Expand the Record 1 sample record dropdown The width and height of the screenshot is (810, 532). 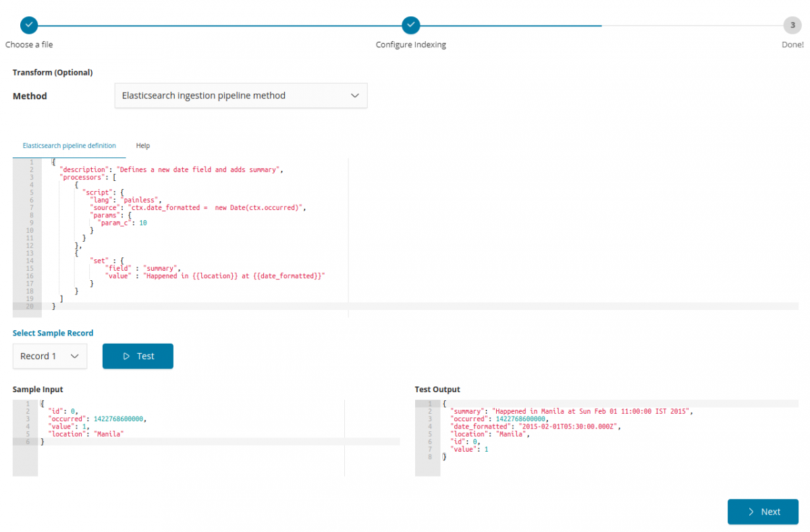click(50, 356)
